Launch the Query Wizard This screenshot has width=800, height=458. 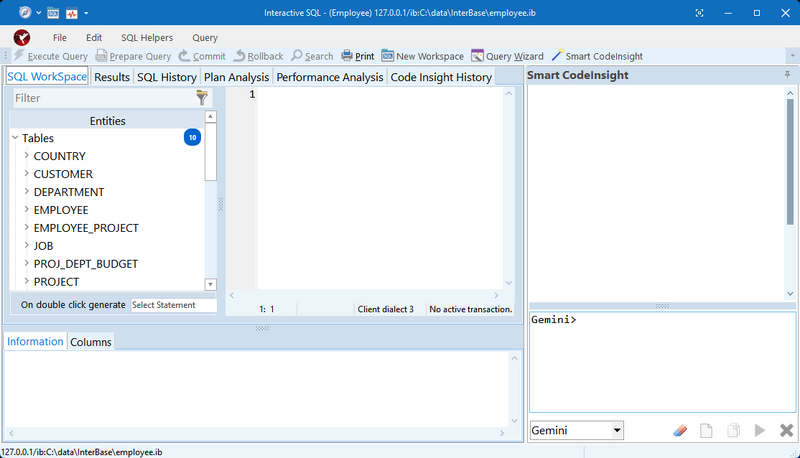pos(508,56)
